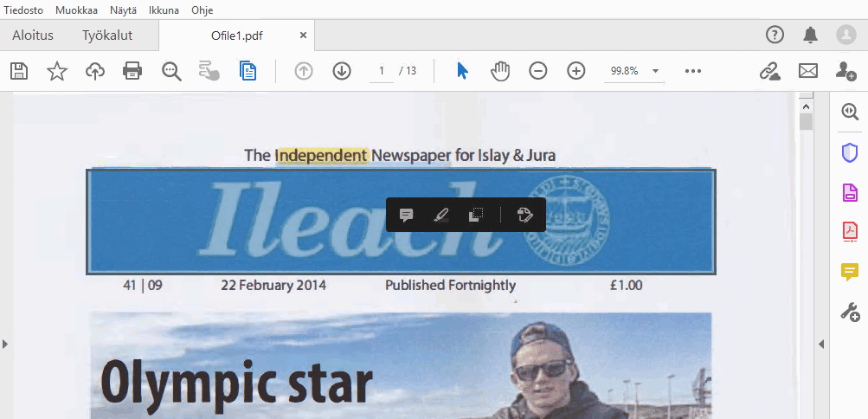Screen dimensions: 868x419
Task: Open the Muokkaa menu
Action: pyautogui.click(x=76, y=10)
